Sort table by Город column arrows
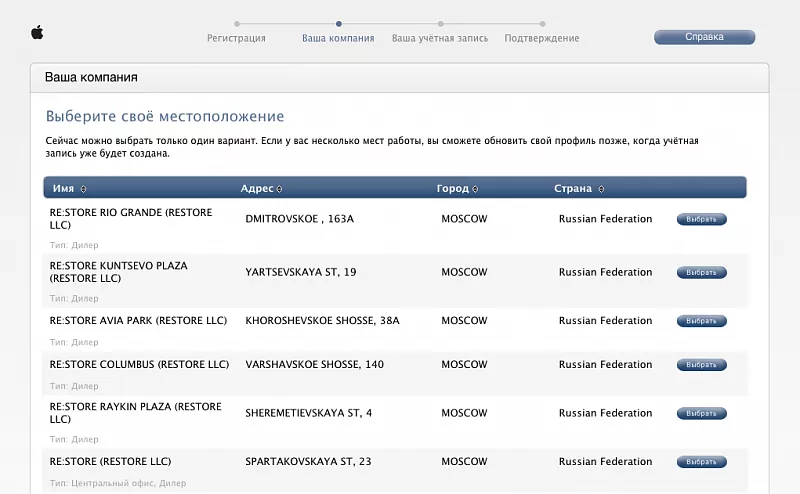 475,189
